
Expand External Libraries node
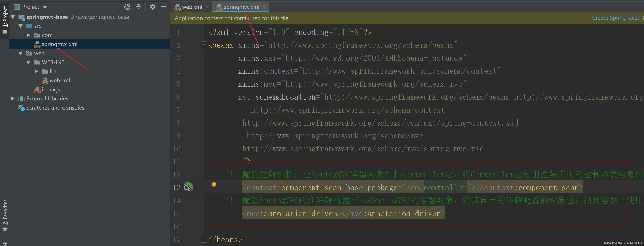tap(13, 98)
